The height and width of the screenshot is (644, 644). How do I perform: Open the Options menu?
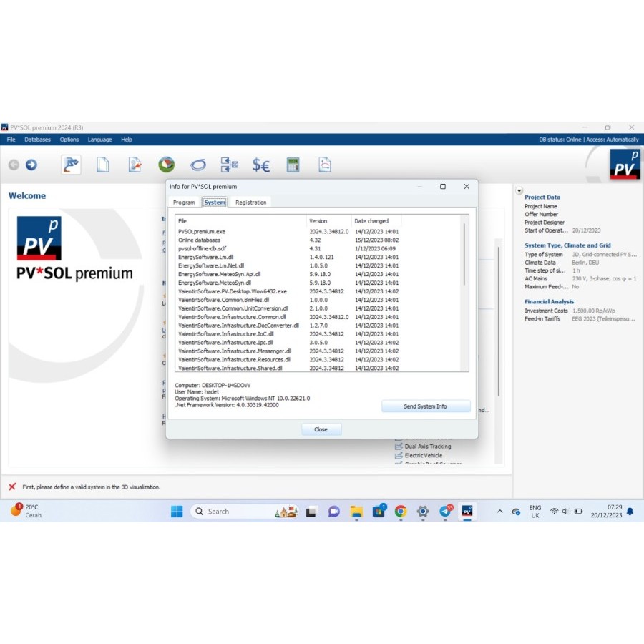click(x=69, y=140)
